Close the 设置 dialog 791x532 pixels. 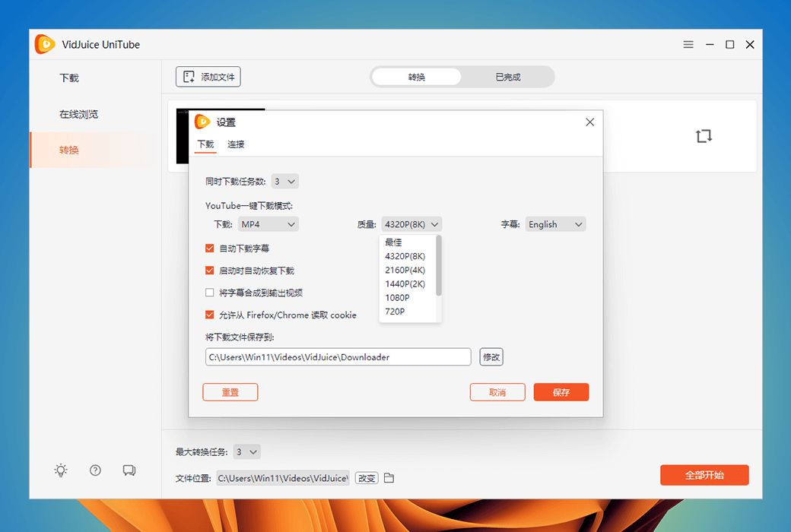[x=589, y=122]
